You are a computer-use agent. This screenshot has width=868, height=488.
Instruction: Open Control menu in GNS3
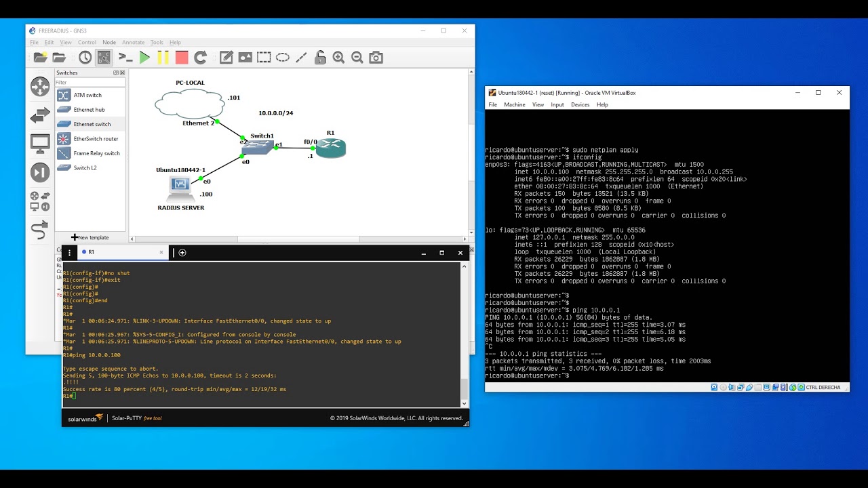coord(87,42)
